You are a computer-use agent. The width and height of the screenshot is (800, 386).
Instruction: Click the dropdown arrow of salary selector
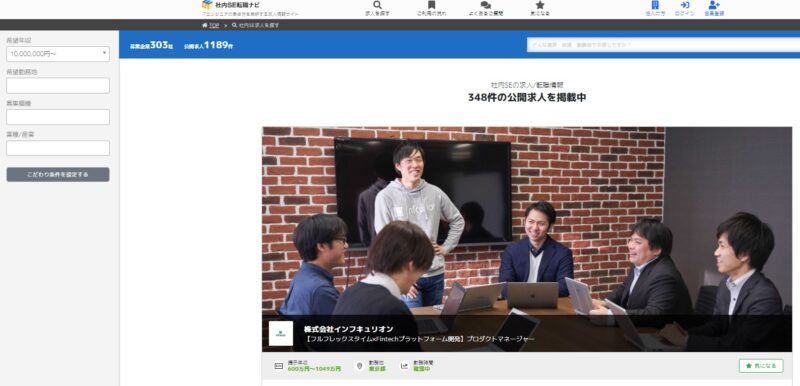(x=104, y=53)
